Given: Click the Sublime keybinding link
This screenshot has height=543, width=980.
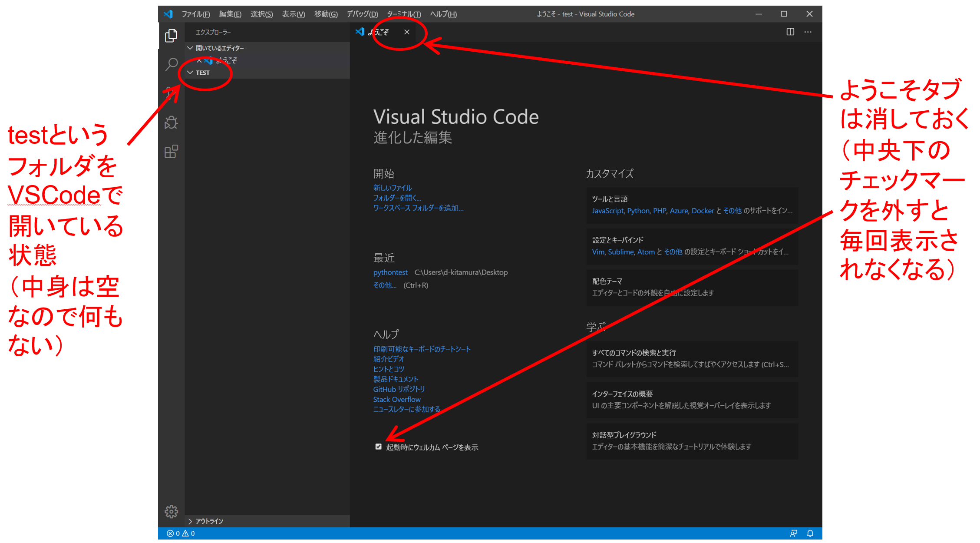Looking at the screenshot, I should [x=621, y=252].
